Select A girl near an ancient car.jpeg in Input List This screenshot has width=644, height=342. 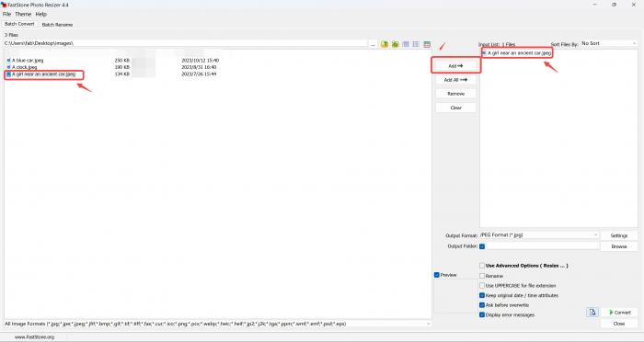click(520, 53)
